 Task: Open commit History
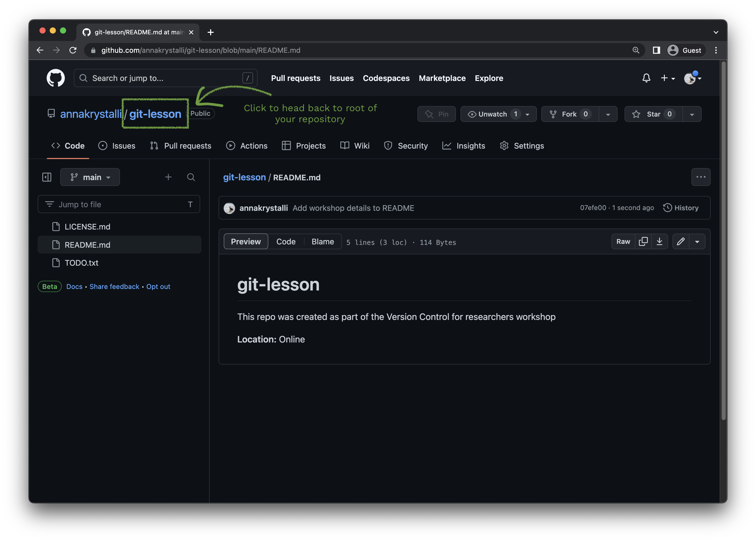tap(681, 207)
